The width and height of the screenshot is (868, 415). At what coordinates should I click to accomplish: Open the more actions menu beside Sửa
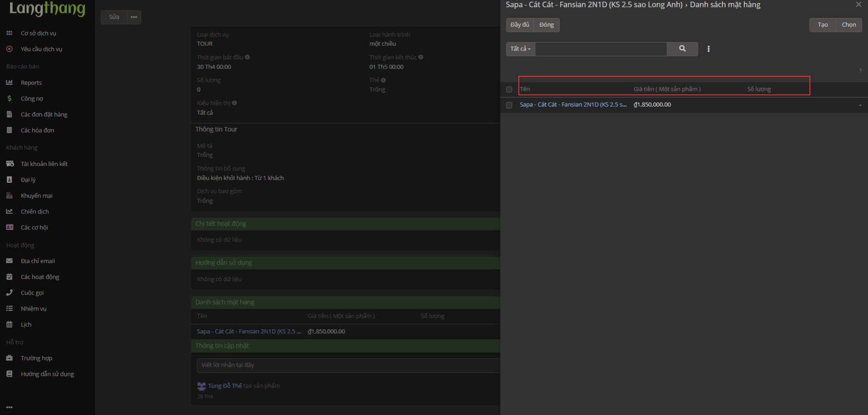tap(134, 17)
